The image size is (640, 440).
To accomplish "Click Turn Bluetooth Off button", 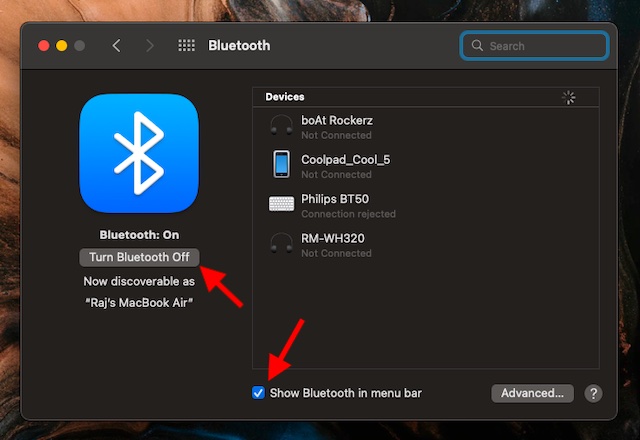I will click(139, 257).
